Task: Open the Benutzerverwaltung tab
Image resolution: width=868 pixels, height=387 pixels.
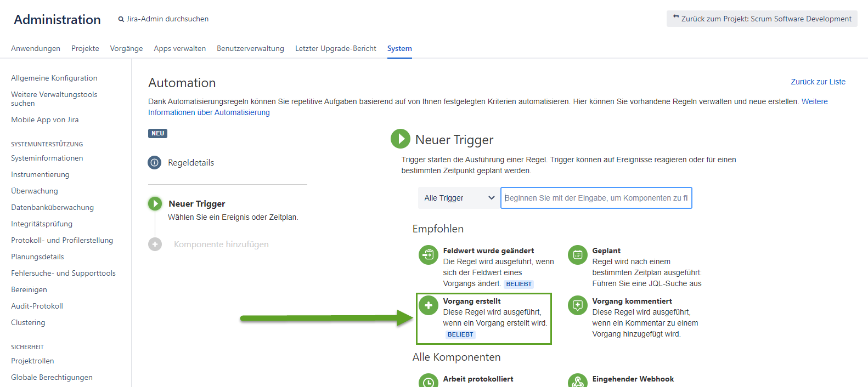Action: [x=250, y=48]
